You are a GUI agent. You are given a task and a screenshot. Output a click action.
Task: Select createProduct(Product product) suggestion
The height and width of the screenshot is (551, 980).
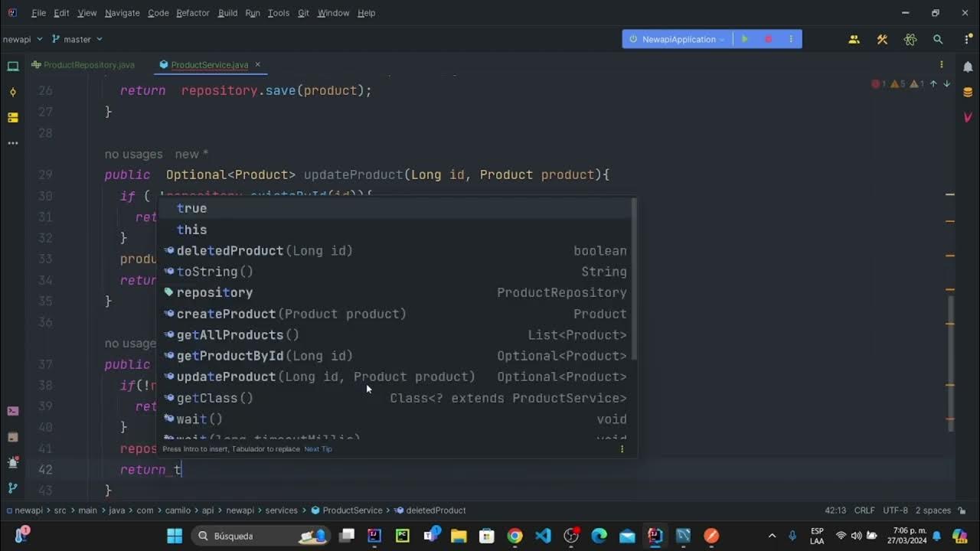[x=397, y=314]
